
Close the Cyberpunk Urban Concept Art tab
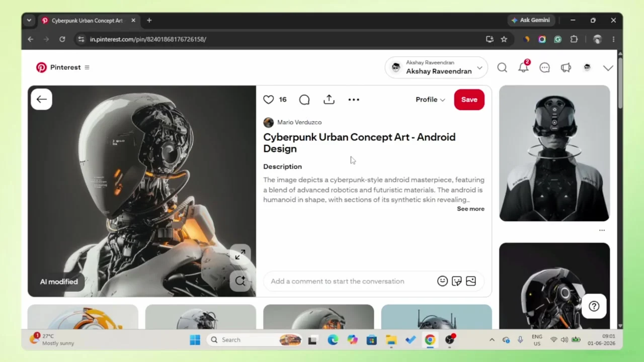coord(133,21)
